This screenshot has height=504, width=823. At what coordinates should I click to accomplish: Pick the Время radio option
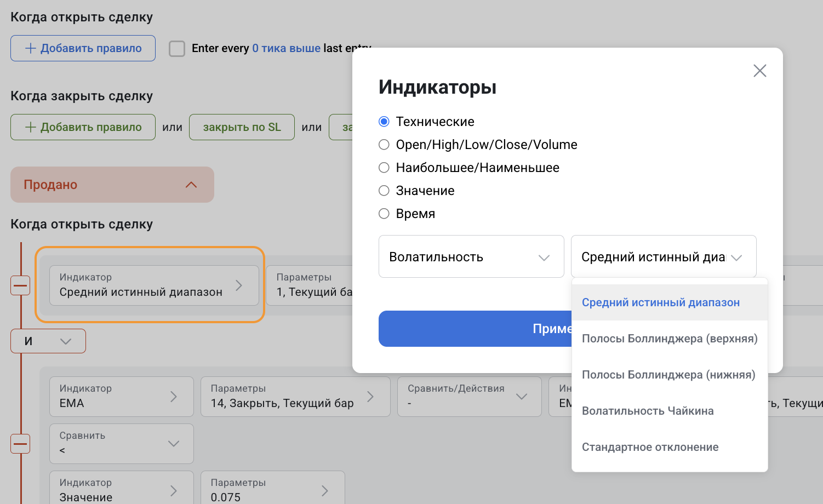pyautogui.click(x=384, y=214)
